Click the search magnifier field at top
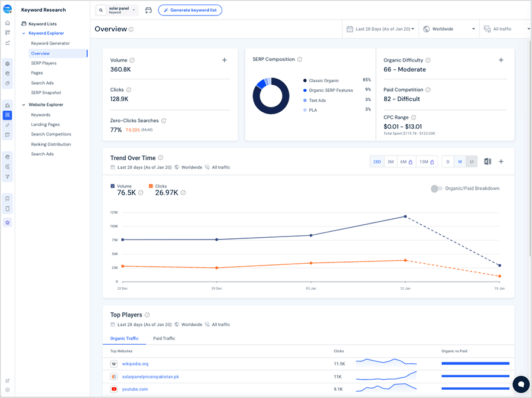 pyautogui.click(x=100, y=10)
